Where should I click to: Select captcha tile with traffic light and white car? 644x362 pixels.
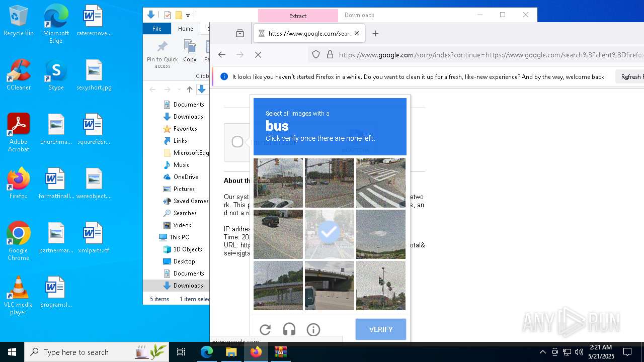coord(278,183)
